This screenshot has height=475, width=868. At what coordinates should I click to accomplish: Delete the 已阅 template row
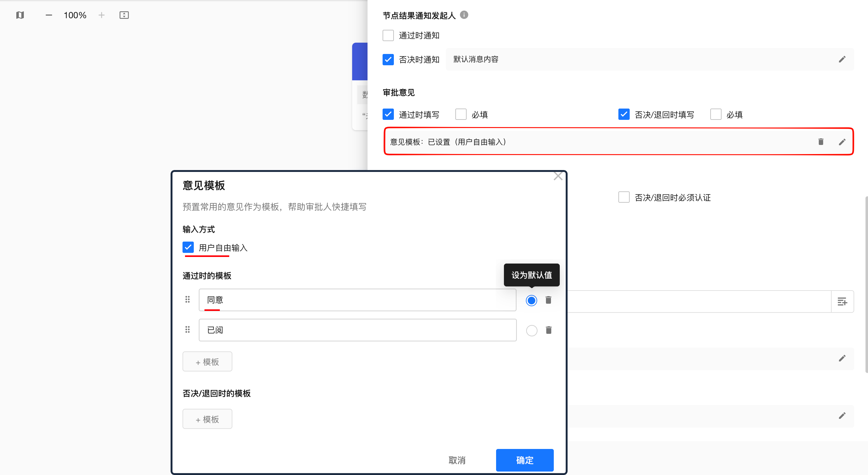(548, 330)
